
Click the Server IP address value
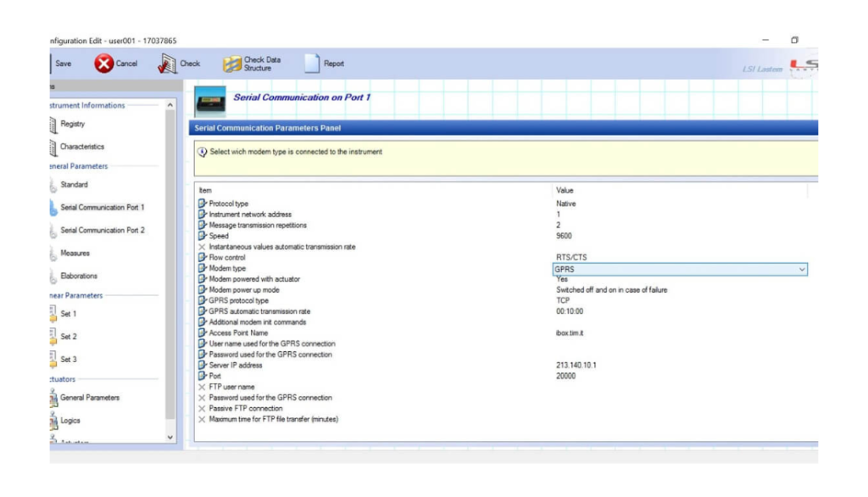tap(576, 366)
